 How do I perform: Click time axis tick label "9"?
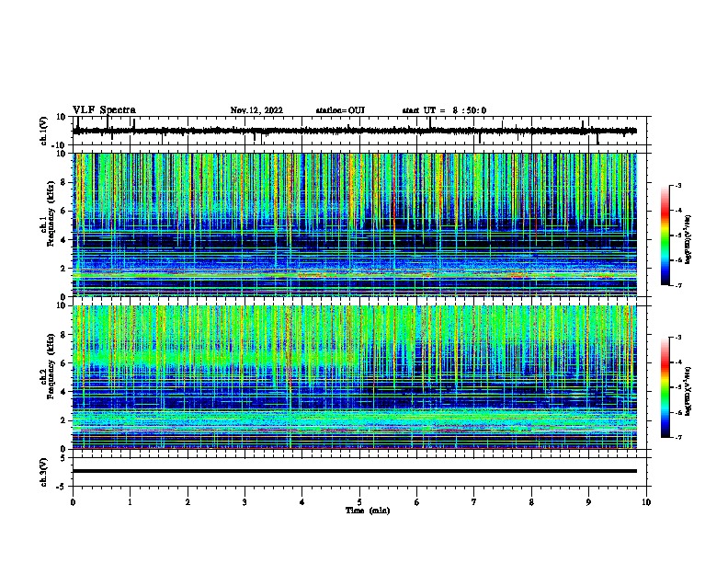coord(588,502)
